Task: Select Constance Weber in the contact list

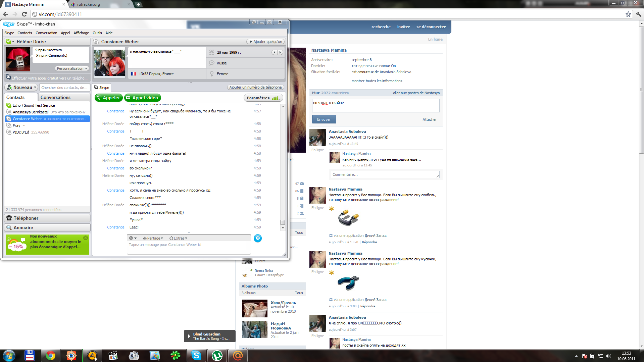Action: click(x=47, y=119)
